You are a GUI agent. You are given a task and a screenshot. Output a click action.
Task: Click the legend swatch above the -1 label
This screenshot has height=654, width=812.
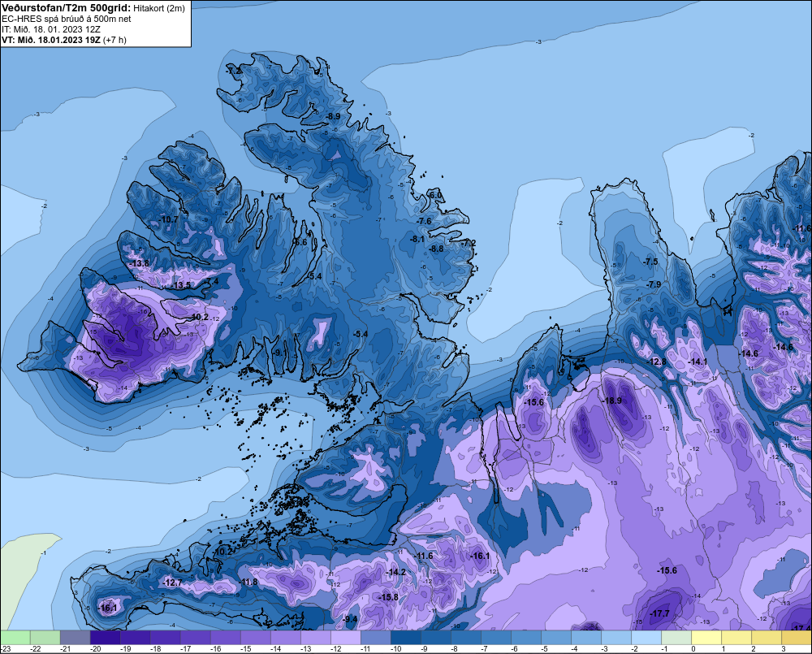pyautogui.click(x=676, y=637)
